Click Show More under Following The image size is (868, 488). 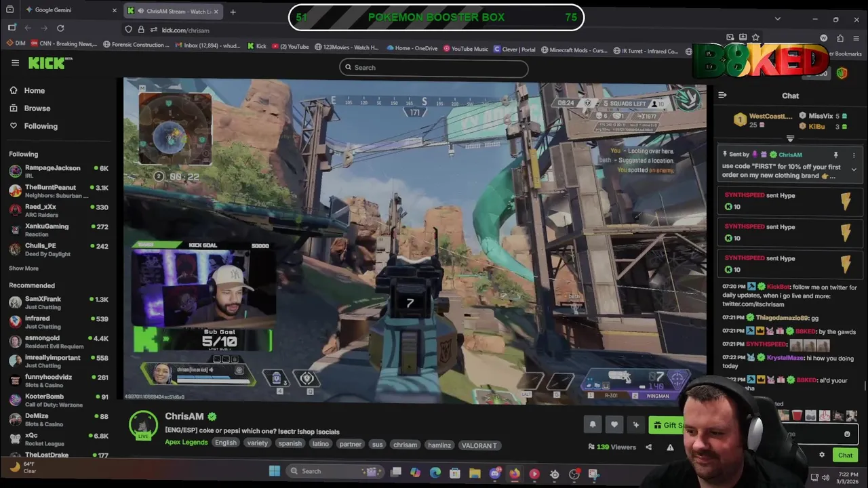pyautogui.click(x=24, y=268)
